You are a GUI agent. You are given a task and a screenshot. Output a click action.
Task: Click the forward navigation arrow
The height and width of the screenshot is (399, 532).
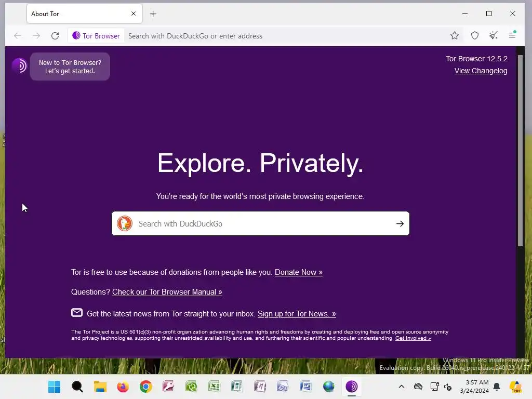tap(36, 36)
